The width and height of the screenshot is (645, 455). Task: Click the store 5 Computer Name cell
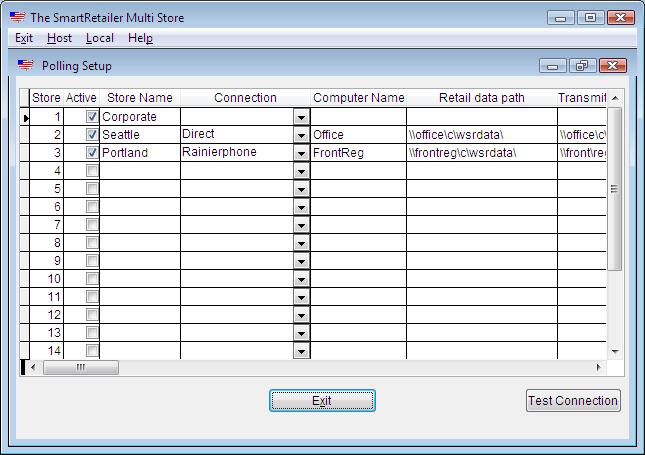(358, 189)
